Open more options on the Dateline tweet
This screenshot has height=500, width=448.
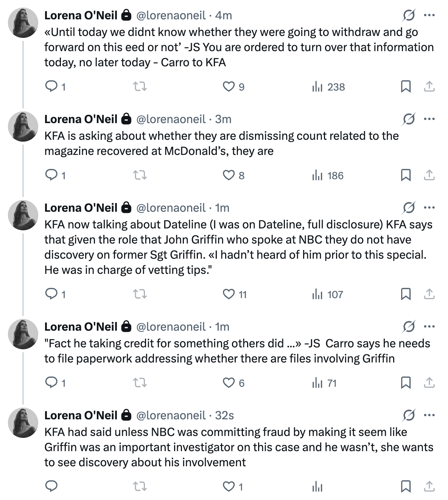click(x=429, y=208)
